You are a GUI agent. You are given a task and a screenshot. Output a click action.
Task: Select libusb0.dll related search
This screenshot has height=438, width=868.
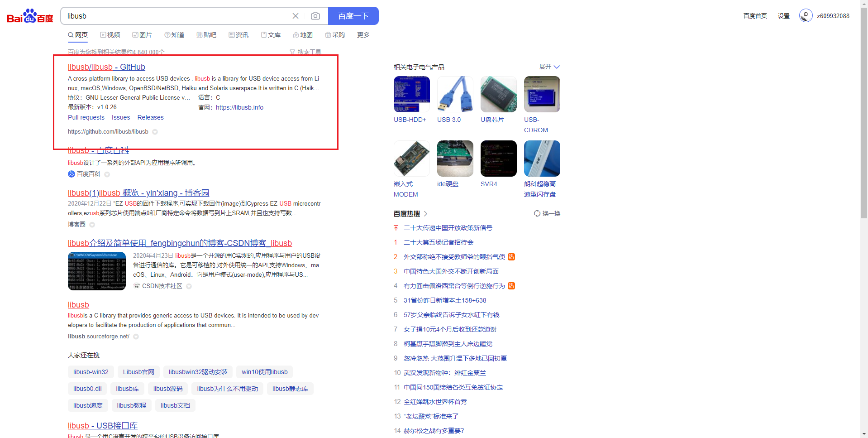click(x=87, y=389)
